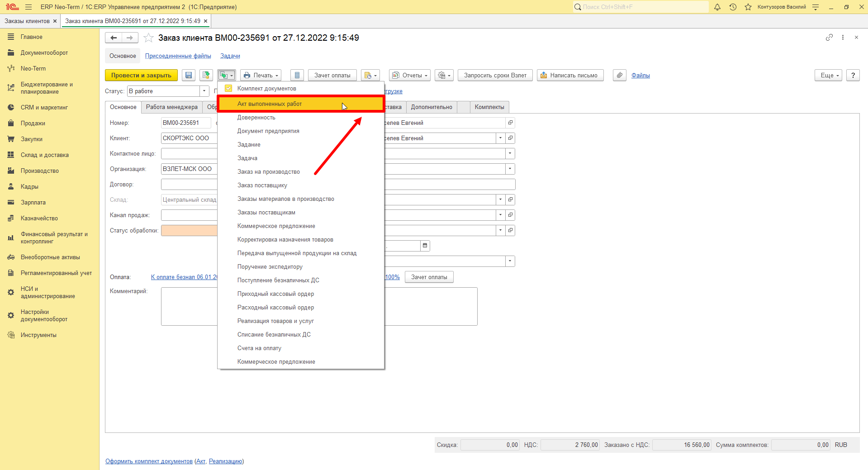Screen dimensions: 868x470
Task: Open Продажи section in sidebar
Action: point(33,123)
